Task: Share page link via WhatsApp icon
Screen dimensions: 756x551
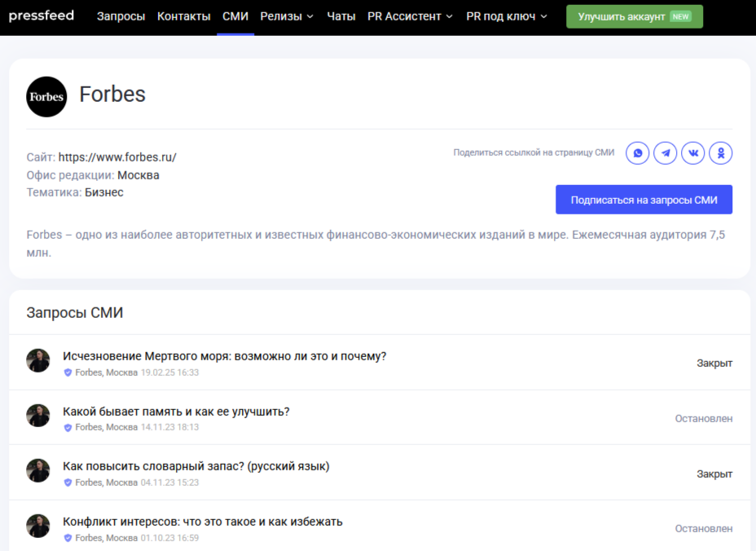Action: (637, 153)
